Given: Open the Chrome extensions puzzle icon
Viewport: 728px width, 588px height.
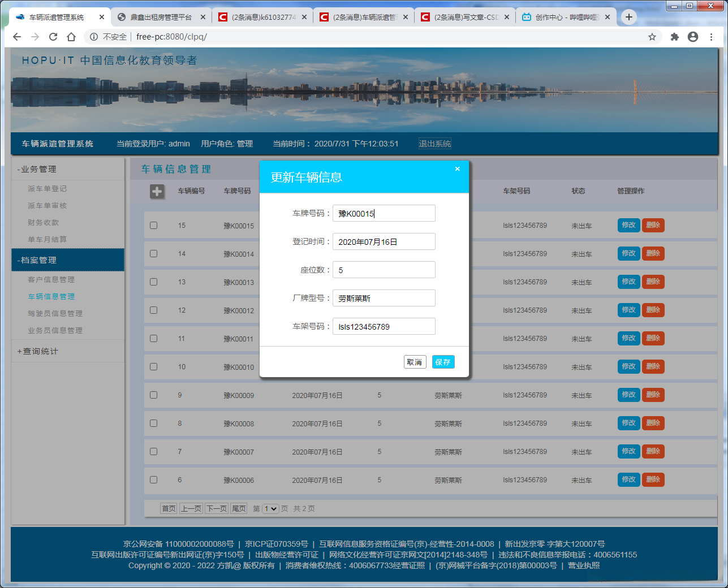Looking at the screenshot, I should point(674,37).
